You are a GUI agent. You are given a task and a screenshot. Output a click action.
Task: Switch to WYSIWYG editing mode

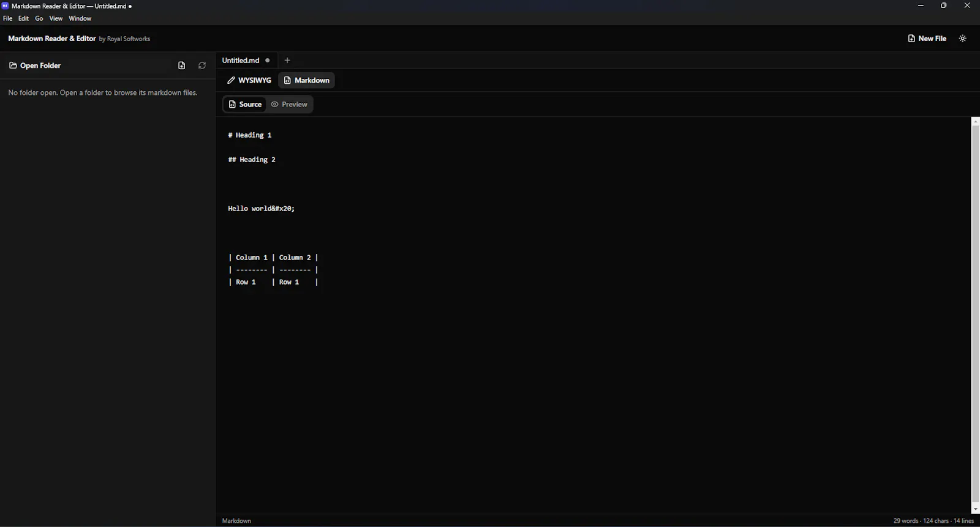click(x=249, y=80)
